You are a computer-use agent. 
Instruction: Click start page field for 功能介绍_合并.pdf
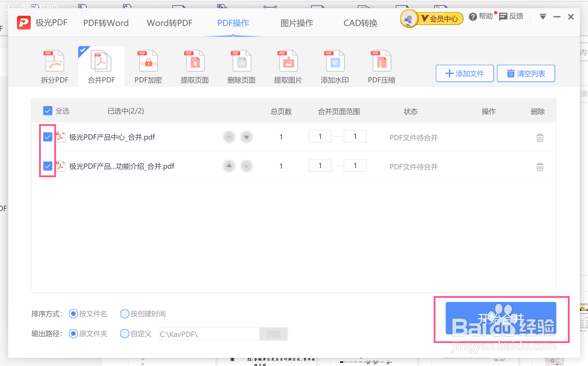click(320, 166)
